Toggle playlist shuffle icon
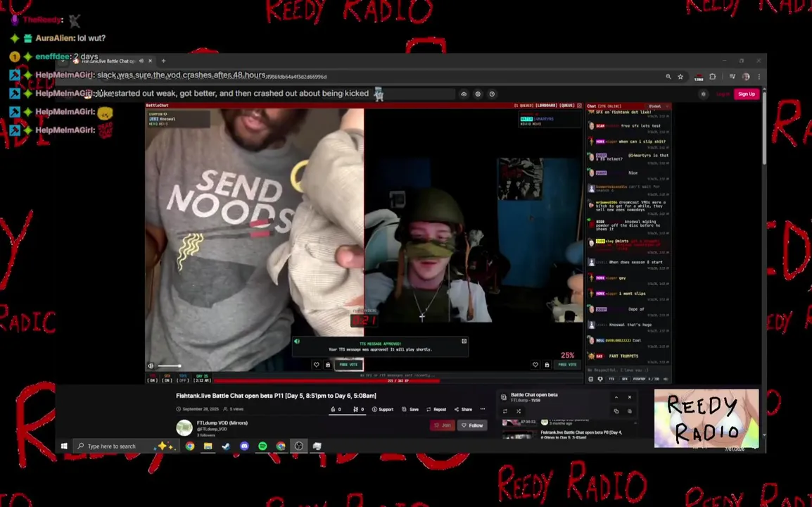Screen dimensions: 812x507 (519, 411)
